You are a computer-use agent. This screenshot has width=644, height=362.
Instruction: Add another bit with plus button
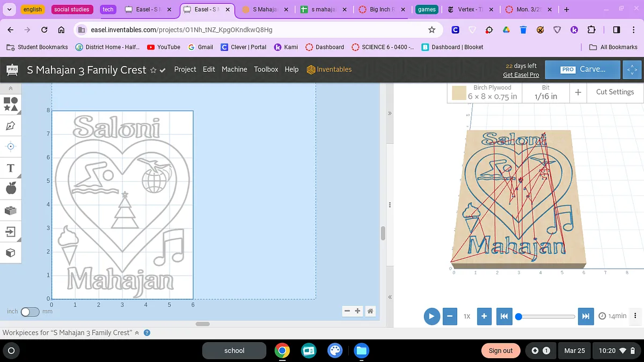pyautogui.click(x=578, y=92)
